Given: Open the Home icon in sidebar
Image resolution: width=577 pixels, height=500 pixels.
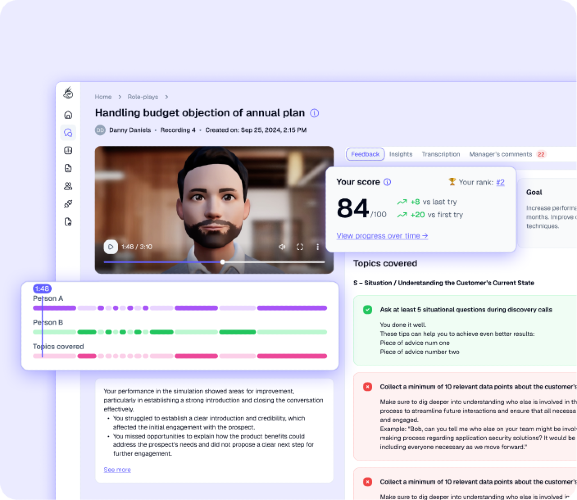Looking at the screenshot, I should [x=68, y=115].
